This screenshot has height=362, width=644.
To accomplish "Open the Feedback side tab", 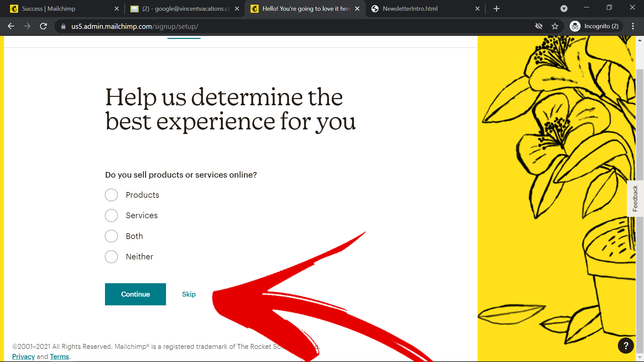I will coord(635,198).
